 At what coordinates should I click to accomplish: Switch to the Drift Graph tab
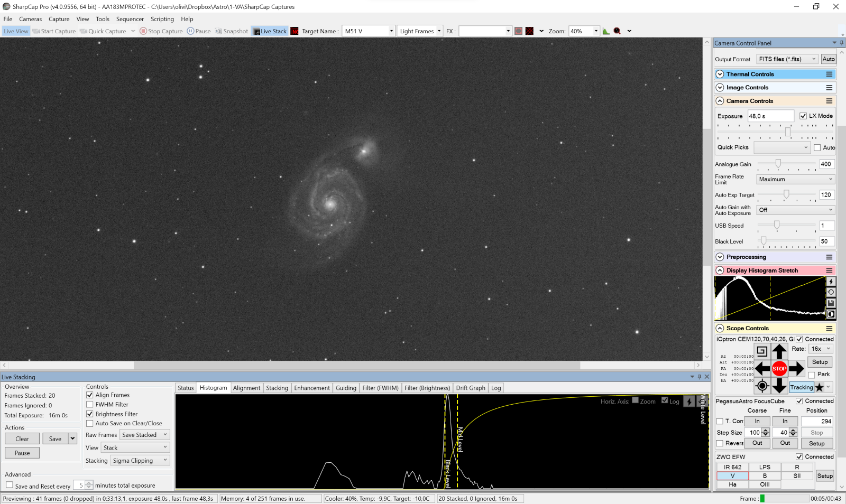(470, 388)
